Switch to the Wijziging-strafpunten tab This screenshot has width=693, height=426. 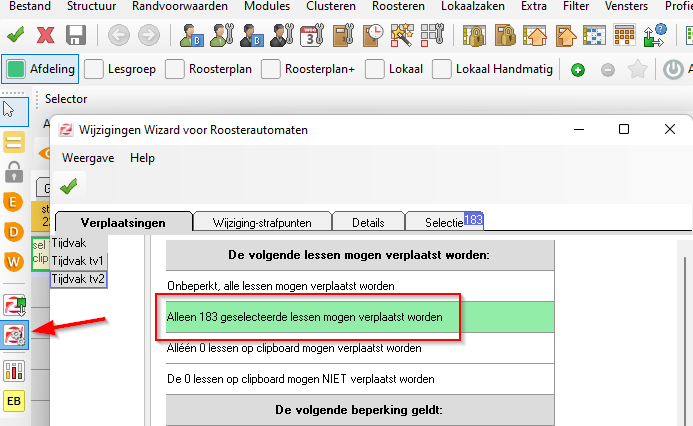click(x=262, y=222)
